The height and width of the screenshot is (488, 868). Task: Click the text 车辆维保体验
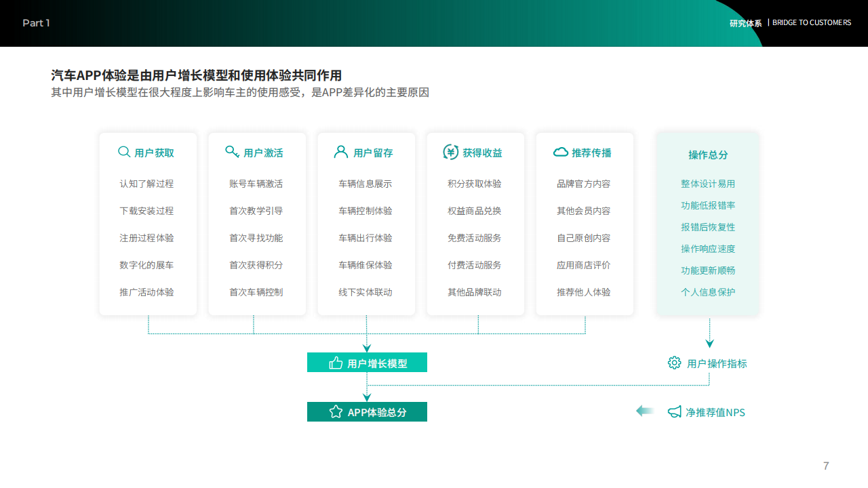coord(366,265)
